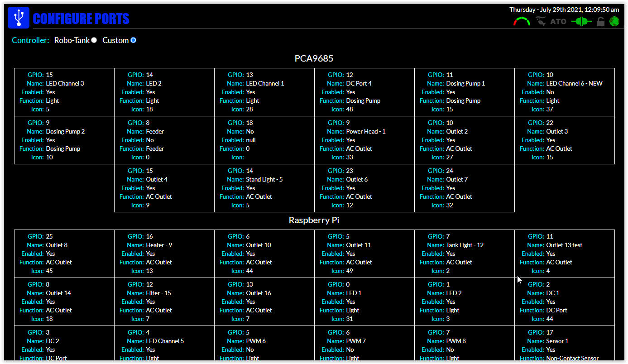This screenshot has height=364, width=628.
Task: Select the Filter - 15 port cell
Action: (x=164, y=302)
